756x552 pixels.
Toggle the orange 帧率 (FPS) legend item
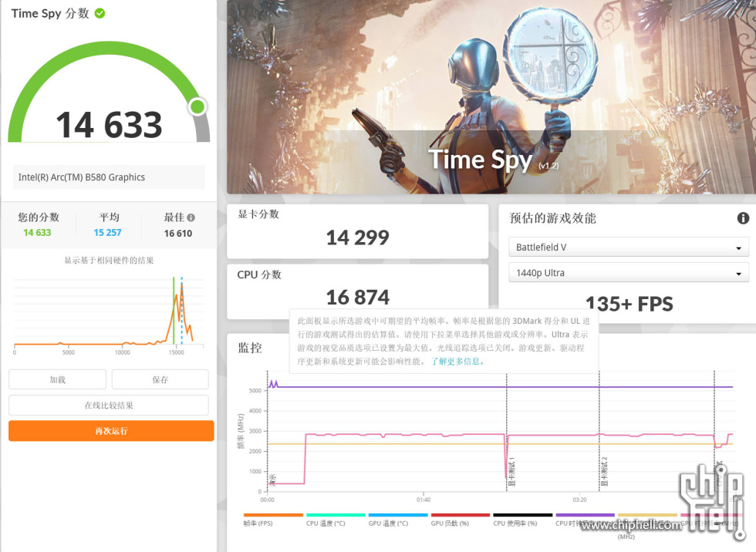(273, 520)
